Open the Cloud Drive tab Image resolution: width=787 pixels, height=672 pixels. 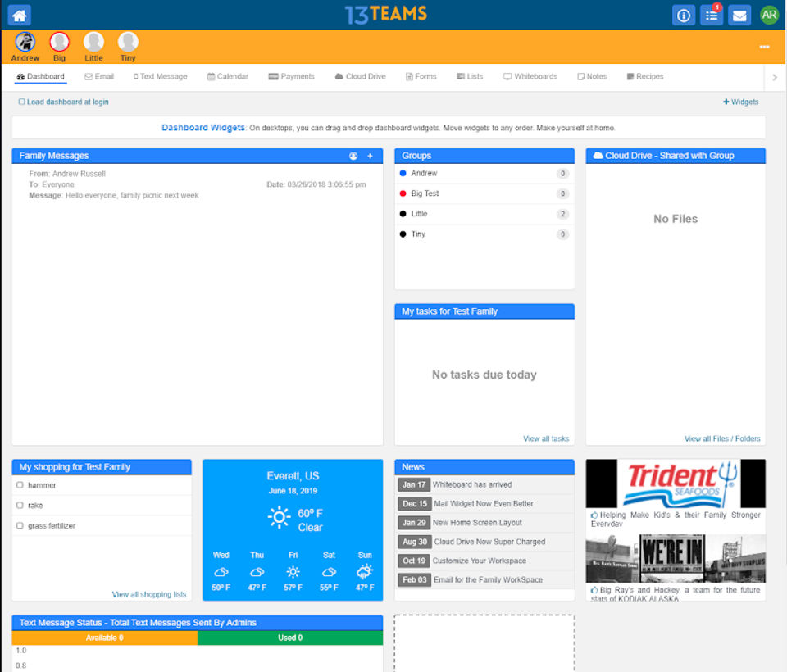click(x=361, y=76)
